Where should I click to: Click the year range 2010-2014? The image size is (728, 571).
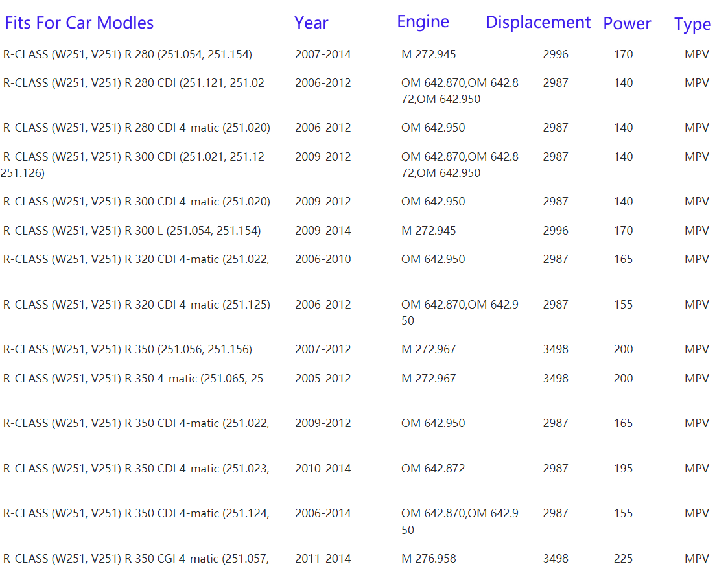click(x=323, y=469)
